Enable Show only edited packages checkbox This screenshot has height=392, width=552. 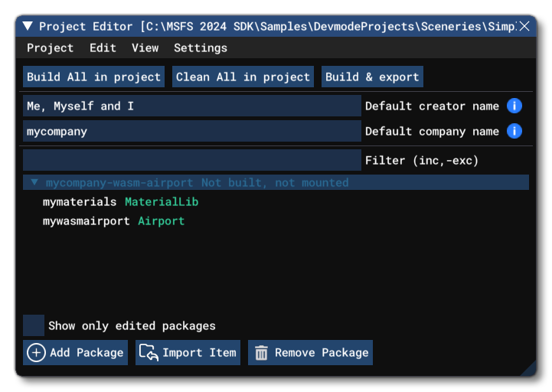point(34,325)
